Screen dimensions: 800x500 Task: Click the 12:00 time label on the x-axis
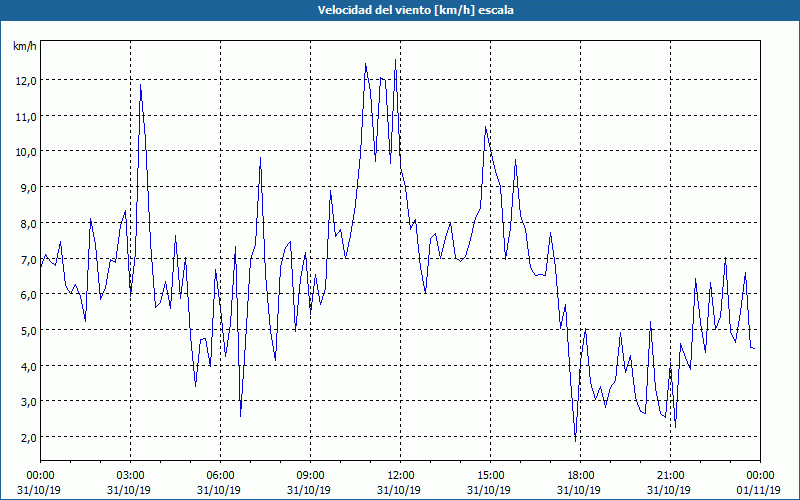[x=401, y=475]
